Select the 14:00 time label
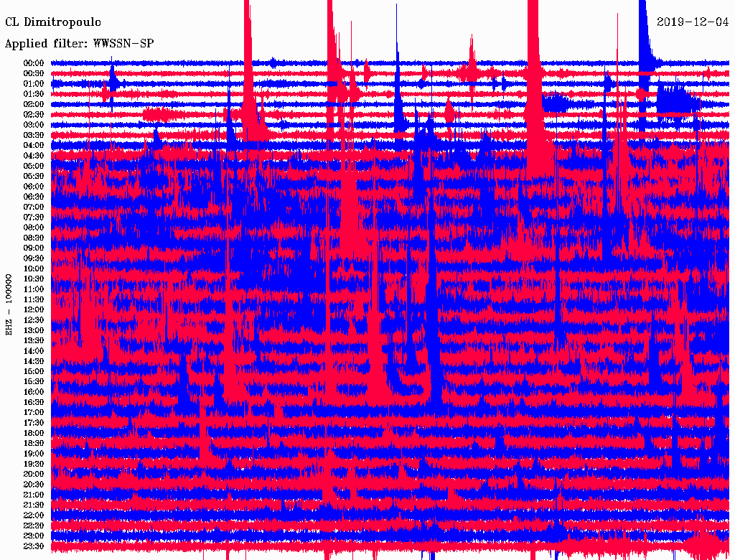Image resolution: width=735 pixels, height=560 pixels. coord(33,351)
